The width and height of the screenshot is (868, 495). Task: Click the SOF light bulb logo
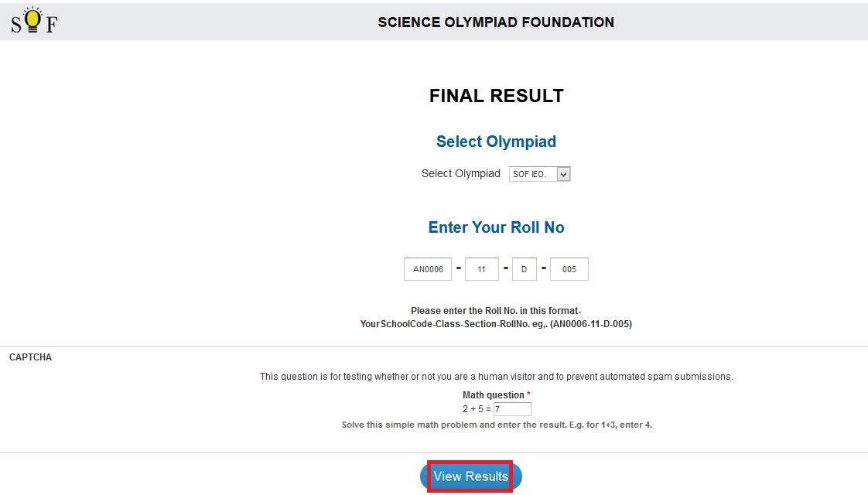[x=33, y=21]
